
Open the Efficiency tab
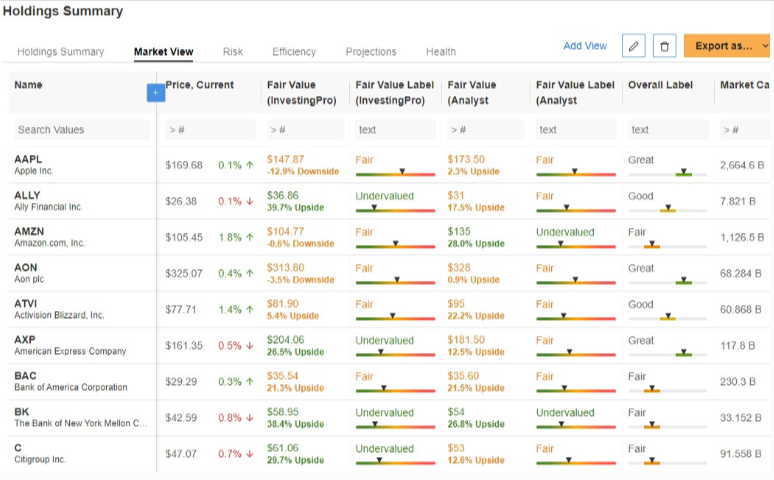click(x=294, y=52)
